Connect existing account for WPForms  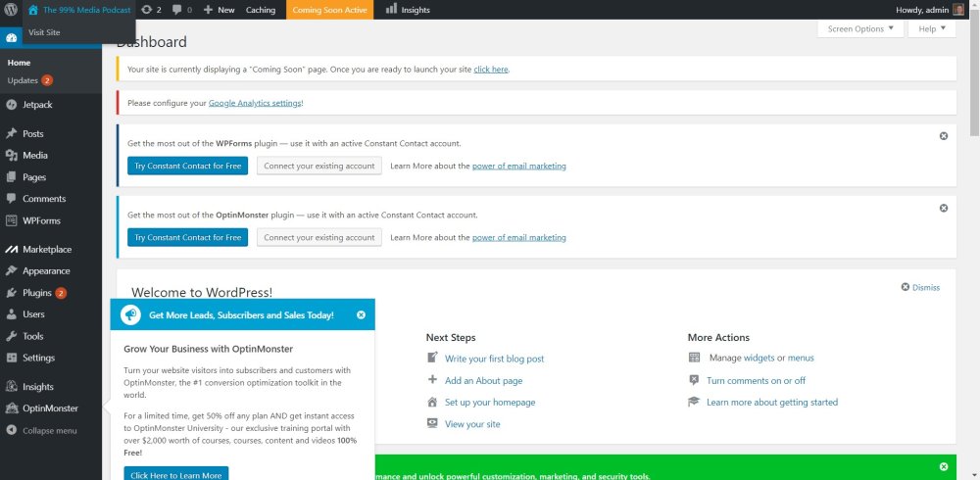(318, 166)
